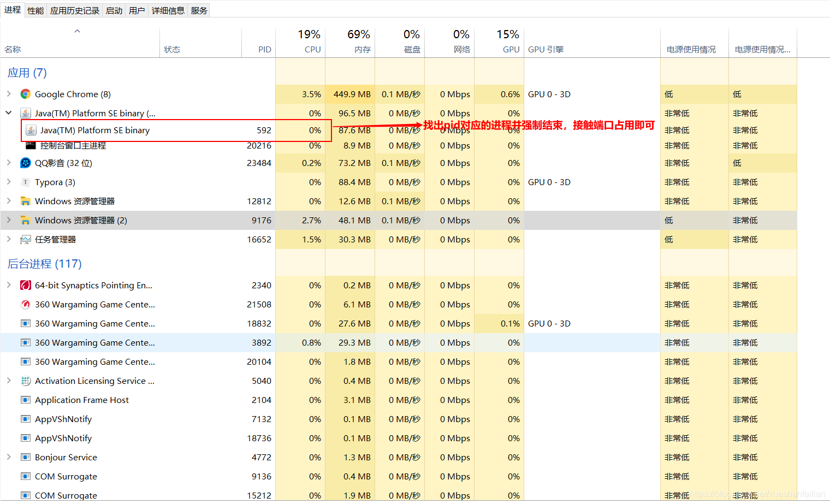The width and height of the screenshot is (830, 504).
Task: Switch to the 服务 tab
Action: tap(199, 10)
